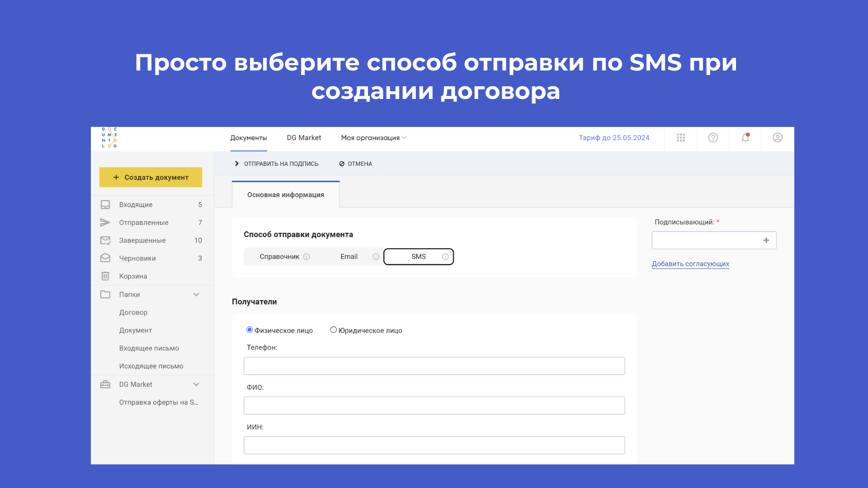Click the Documentolog logo
Image resolution: width=868 pixels, height=488 pixels.
point(109,138)
